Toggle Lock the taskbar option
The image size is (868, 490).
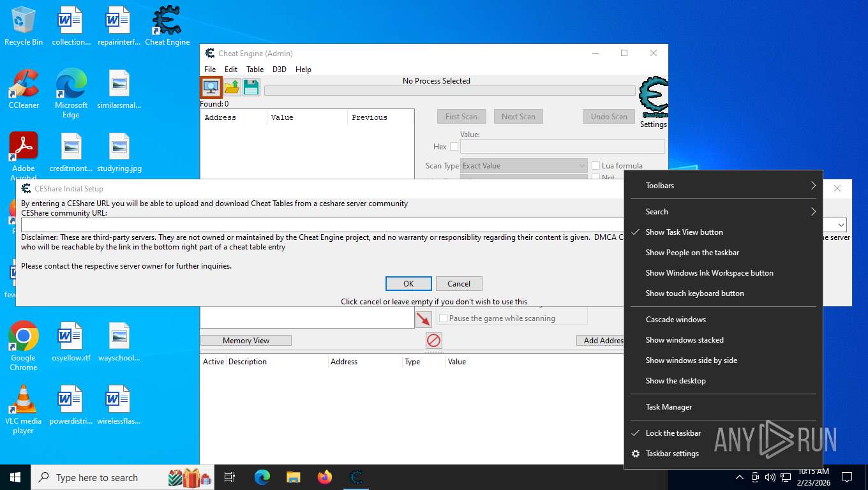tap(723, 433)
